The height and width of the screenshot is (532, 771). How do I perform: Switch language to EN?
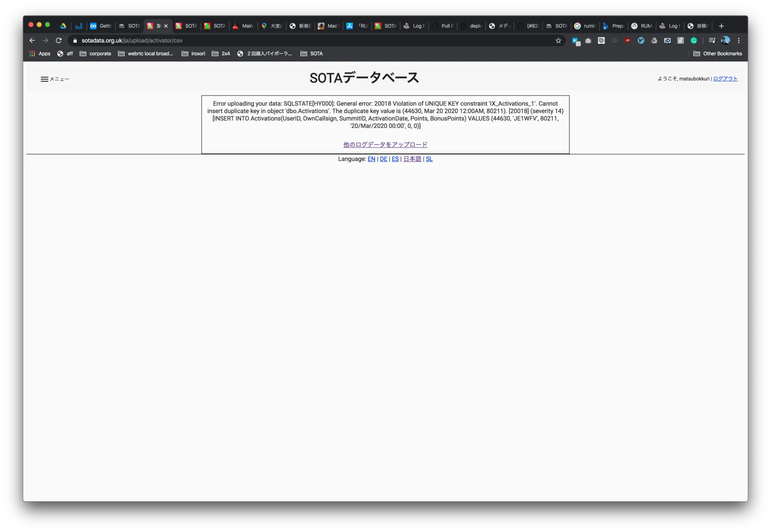tap(371, 159)
